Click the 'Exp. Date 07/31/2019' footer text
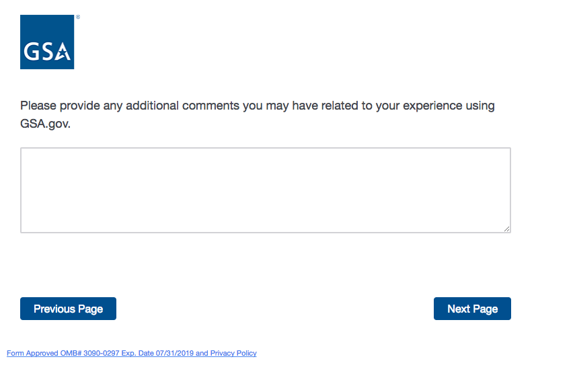 tap(157, 353)
